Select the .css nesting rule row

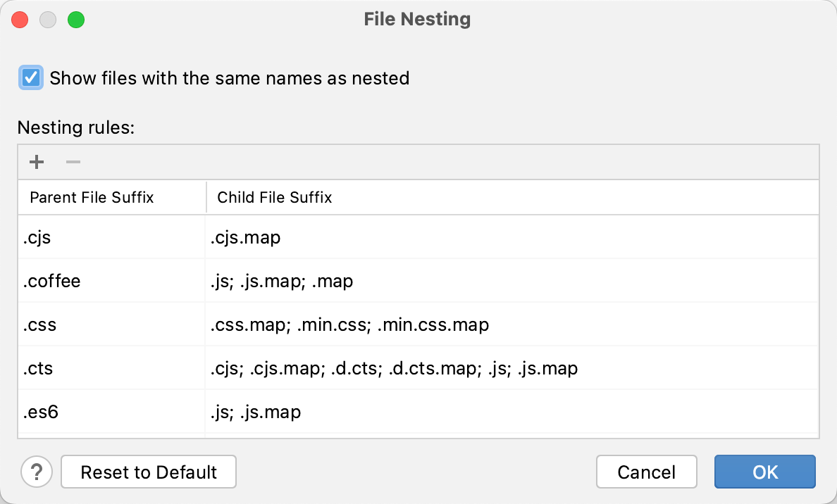[106, 325]
